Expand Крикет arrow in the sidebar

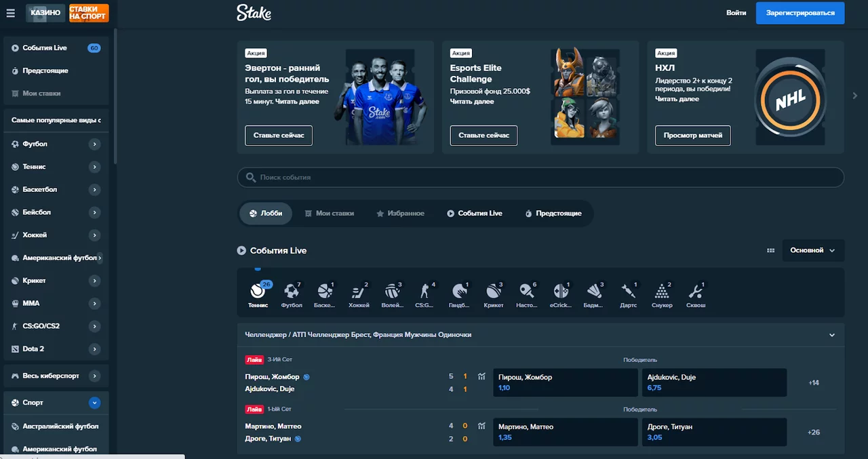coord(95,281)
